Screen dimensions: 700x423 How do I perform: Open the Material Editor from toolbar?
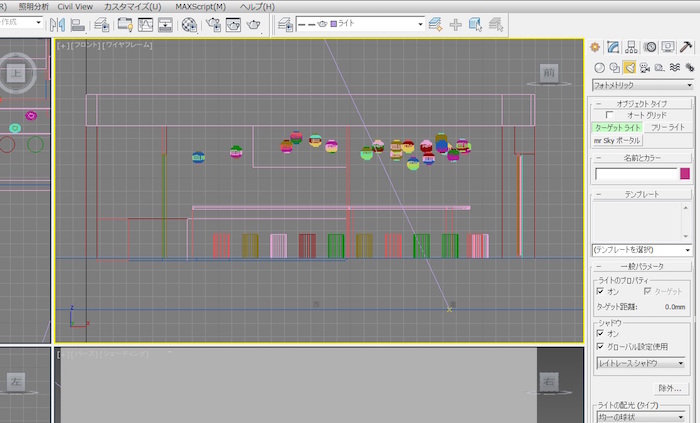pyautogui.click(x=188, y=24)
